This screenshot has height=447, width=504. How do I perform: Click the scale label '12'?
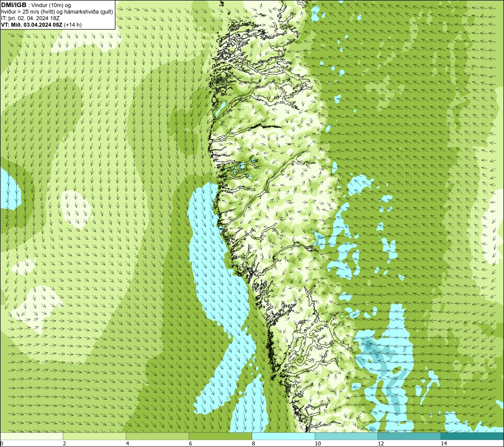point(381,443)
